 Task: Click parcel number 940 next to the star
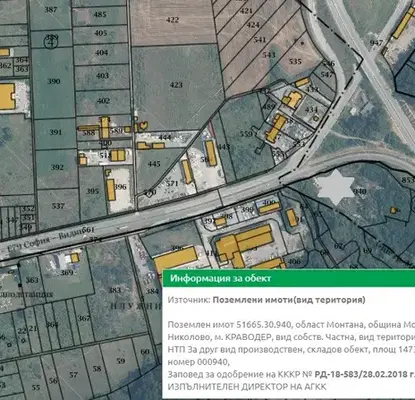pos(360,191)
